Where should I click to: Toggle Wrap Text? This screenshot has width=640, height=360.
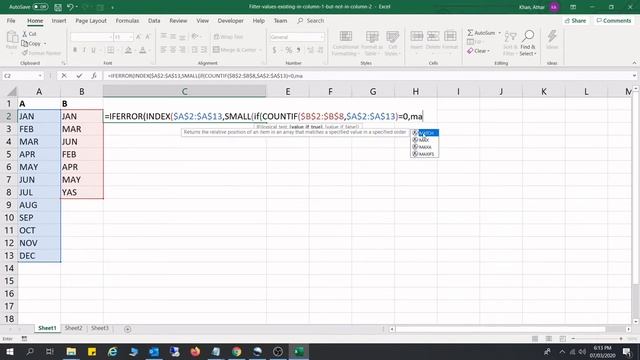coord(228,37)
